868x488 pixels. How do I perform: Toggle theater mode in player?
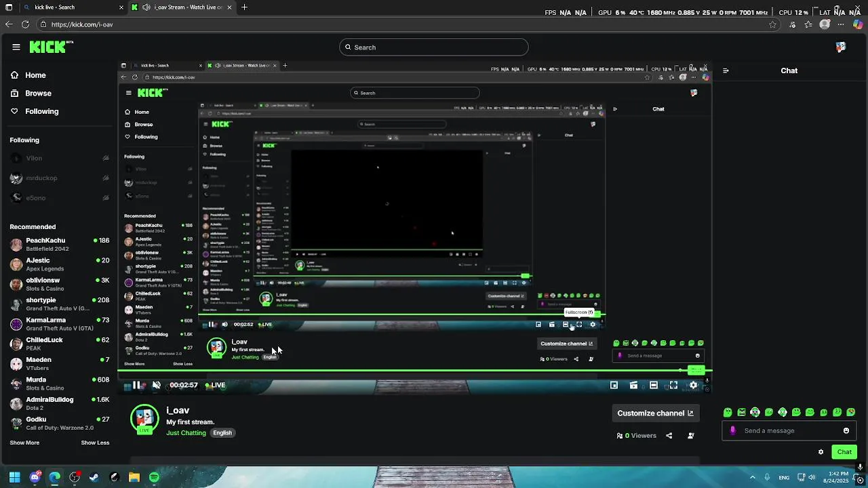click(654, 385)
